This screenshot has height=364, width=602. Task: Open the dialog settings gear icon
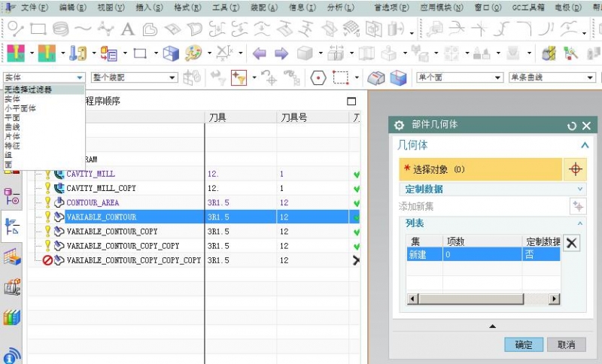[x=399, y=125]
